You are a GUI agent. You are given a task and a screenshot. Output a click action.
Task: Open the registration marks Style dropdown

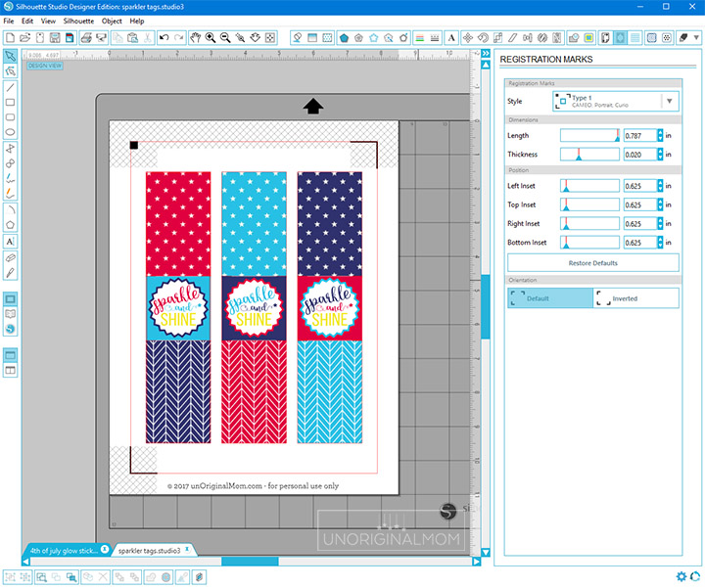coord(616,101)
